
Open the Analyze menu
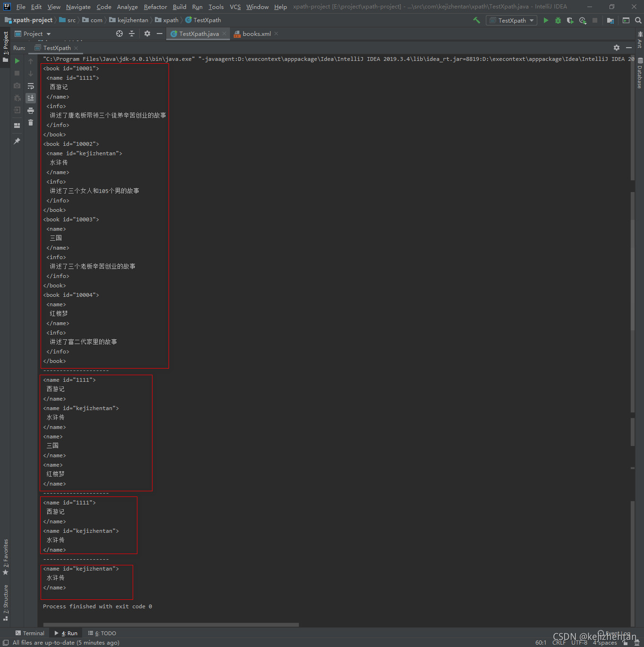[127, 7]
